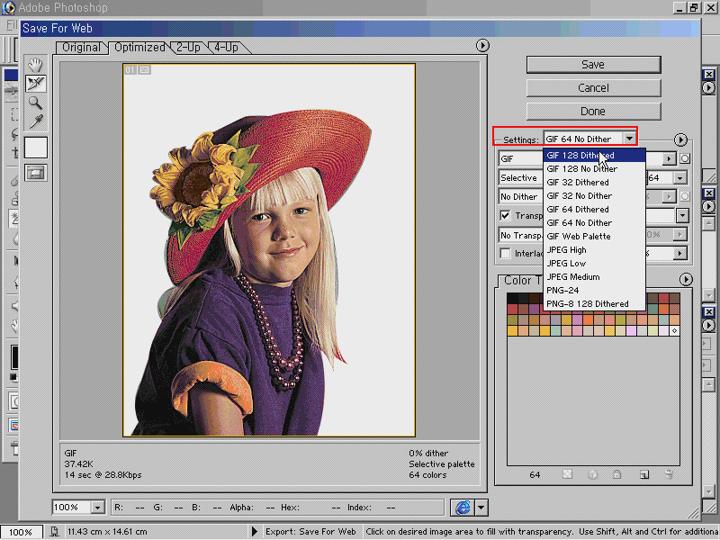Click the dither mask circle button

(685, 197)
